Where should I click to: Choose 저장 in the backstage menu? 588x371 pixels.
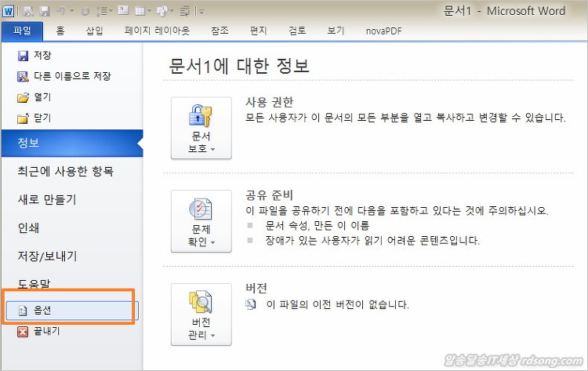[x=42, y=56]
